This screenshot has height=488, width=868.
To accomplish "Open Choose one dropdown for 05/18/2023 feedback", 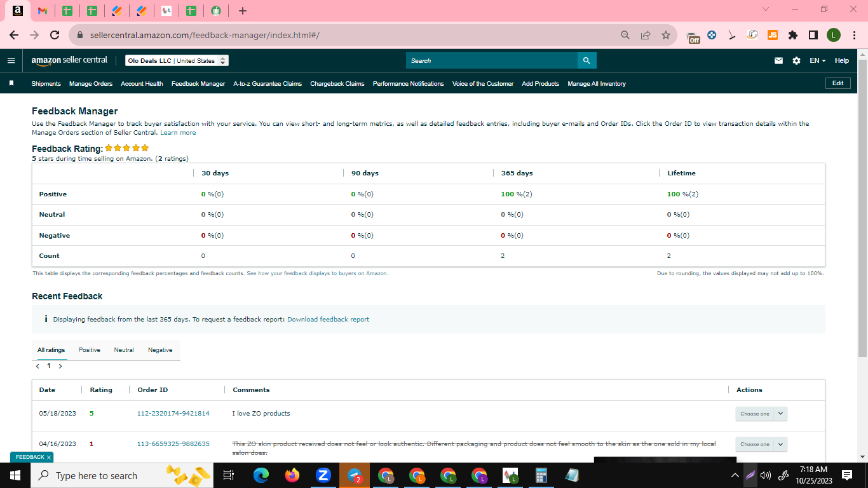I will pos(761,414).
